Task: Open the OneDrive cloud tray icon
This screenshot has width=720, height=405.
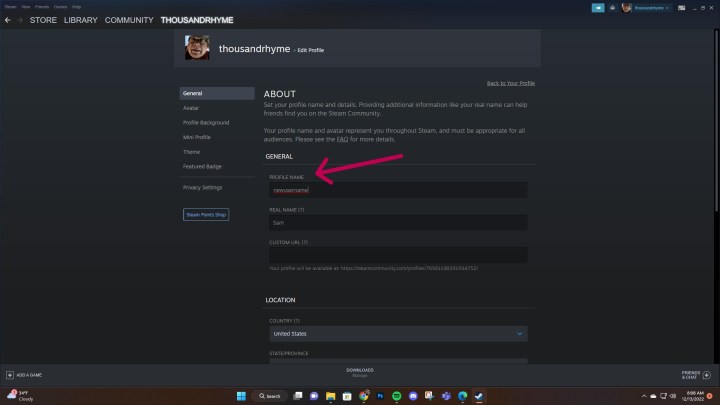Action: point(653,396)
